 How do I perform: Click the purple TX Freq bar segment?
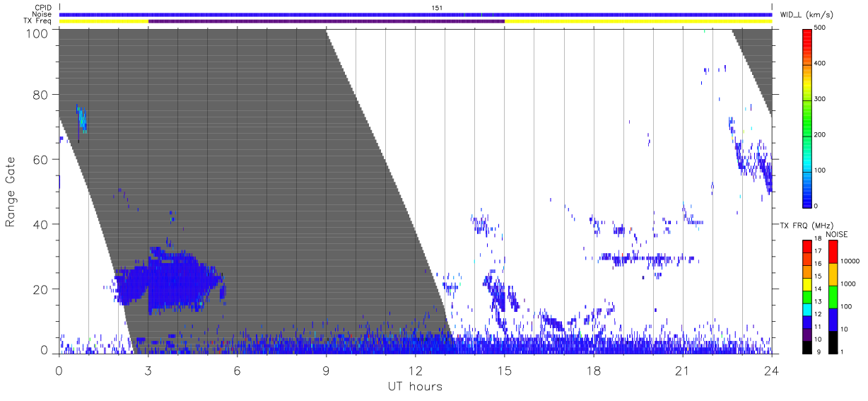coord(327,21)
